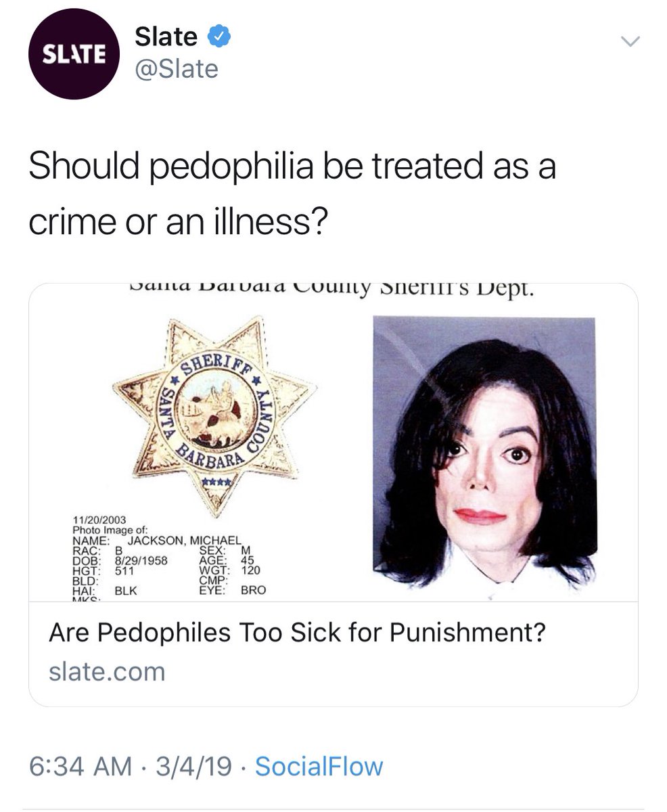The height and width of the screenshot is (812, 667).
Task: Expand the tweet options chevron
Action: coord(629,42)
